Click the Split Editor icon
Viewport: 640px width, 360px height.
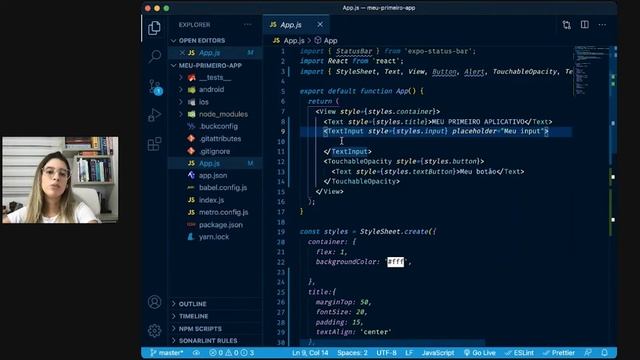(585, 24)
